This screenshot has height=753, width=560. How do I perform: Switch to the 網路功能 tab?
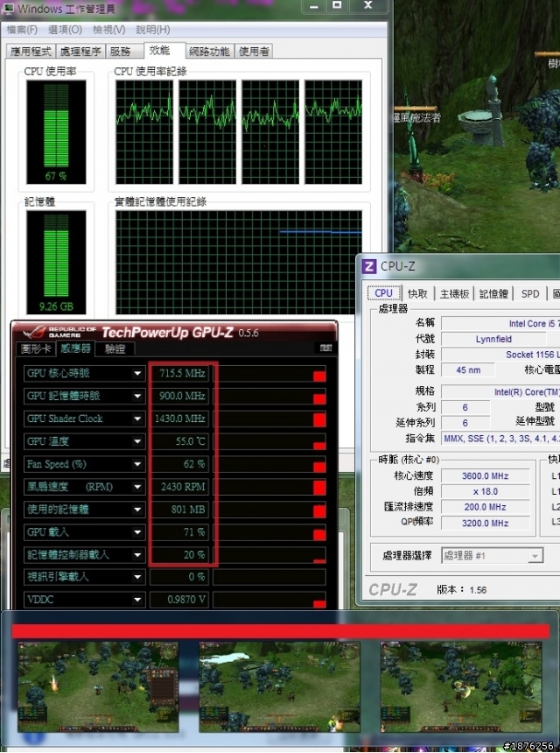209,52
